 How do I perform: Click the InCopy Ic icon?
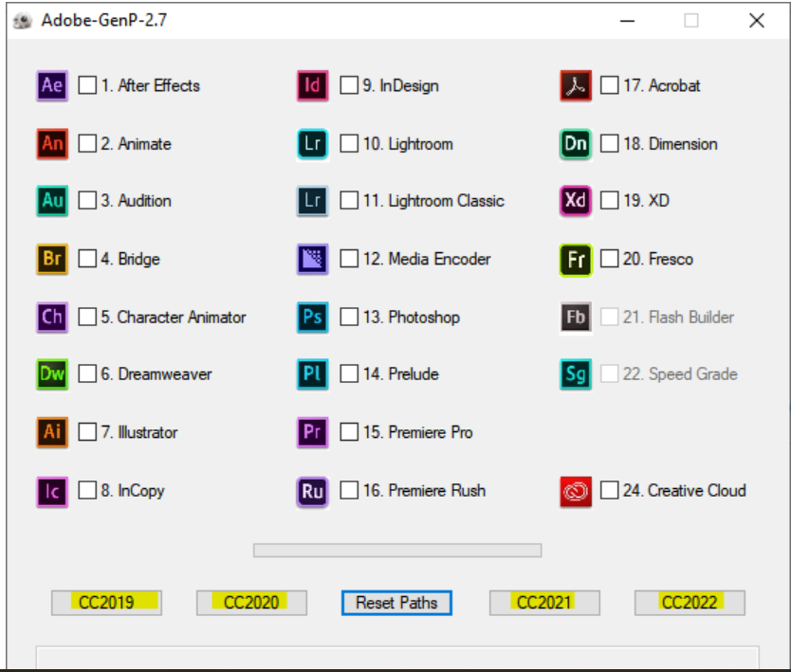coord(52,492)
